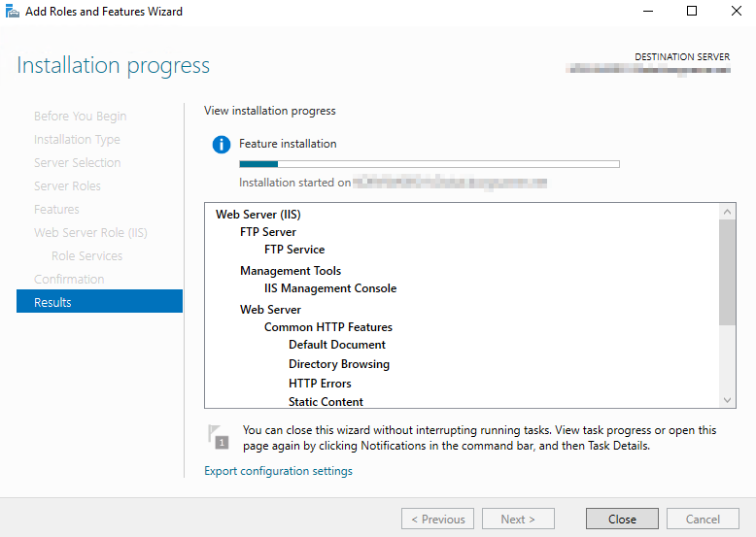This screenshot has width=756, height=537.
Task: Click the Next button
Action: [518, 520]
